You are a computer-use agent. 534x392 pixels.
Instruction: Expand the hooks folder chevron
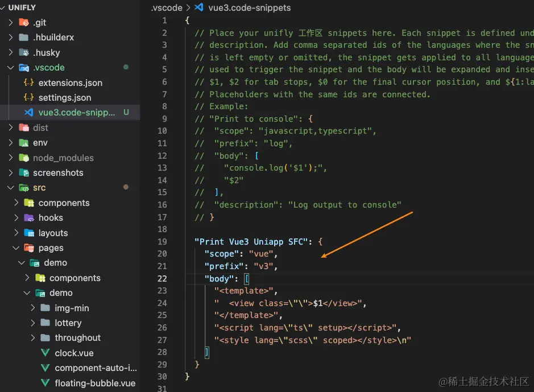pyautogui.click(x=16, y=218)
